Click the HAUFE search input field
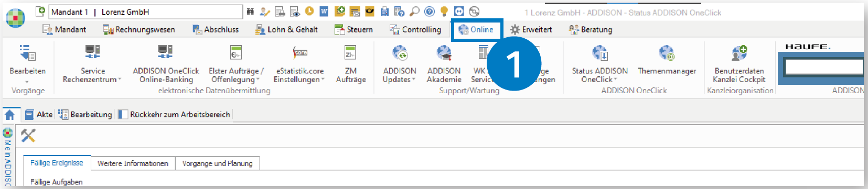Viewport: 868px width, 189px height. [824, 66]
